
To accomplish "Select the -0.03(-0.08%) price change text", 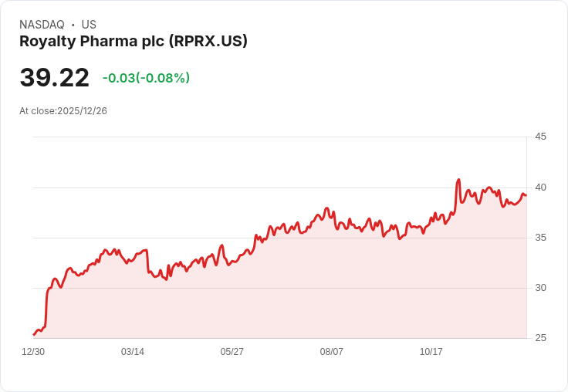I will pos(146,78).
